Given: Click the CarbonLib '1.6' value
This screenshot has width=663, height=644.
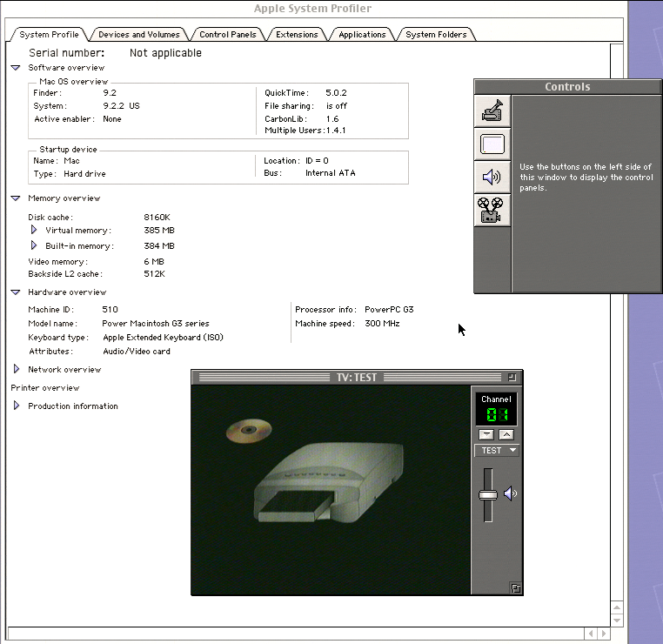Looking at the screenshot, I should click(332, 119).
